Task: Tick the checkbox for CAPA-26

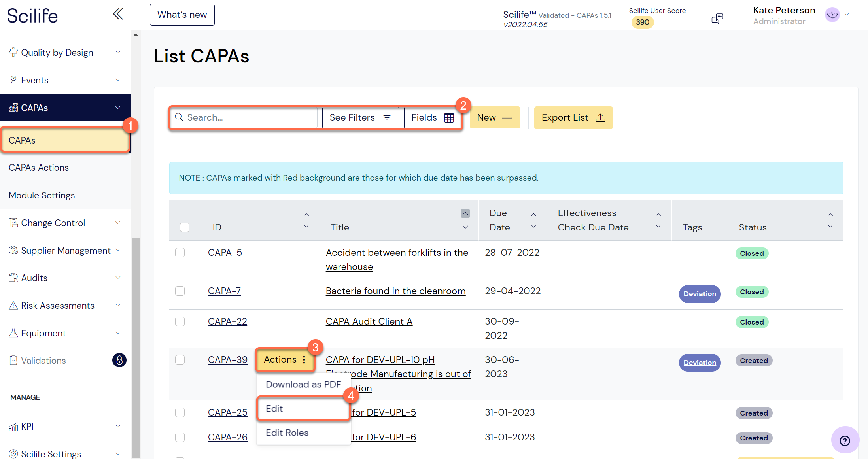Action: [x=180, y=437]
